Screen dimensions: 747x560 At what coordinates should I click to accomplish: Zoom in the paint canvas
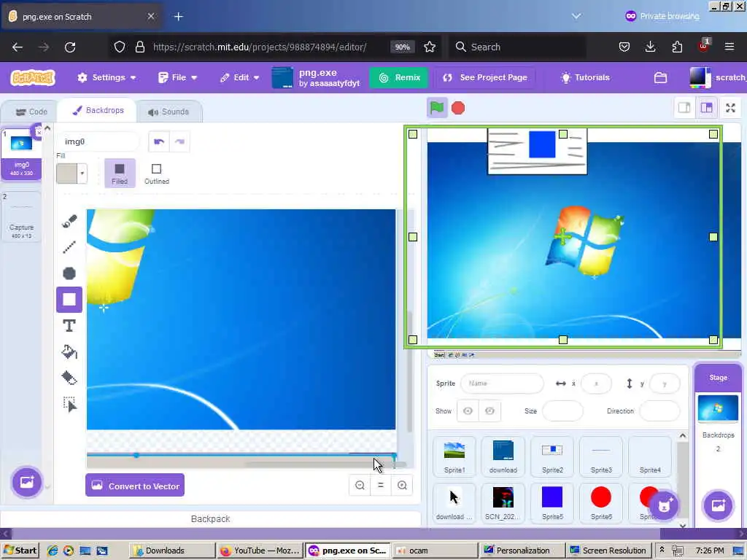(402, 485)
